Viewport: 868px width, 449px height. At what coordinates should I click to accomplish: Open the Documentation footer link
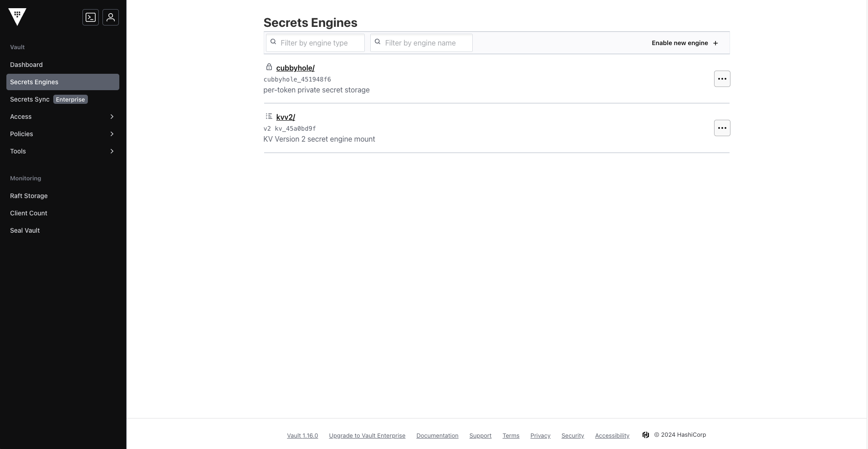pyautogui.click(x=437, y=435)
